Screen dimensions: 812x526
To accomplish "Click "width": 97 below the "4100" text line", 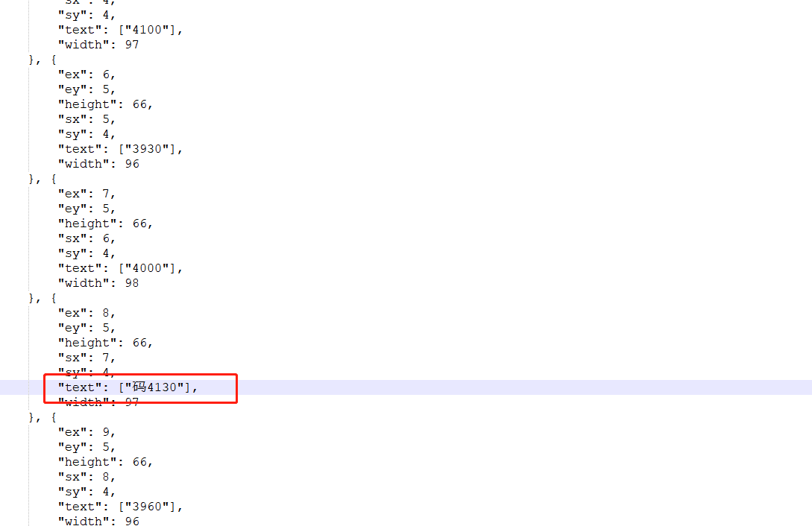I will point(98,45).
